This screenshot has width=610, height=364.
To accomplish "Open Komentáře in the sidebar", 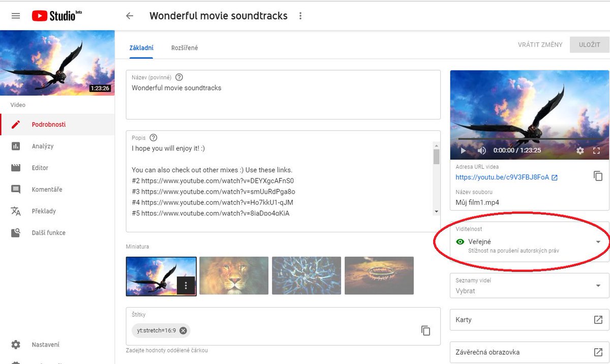I will point(57,190).
